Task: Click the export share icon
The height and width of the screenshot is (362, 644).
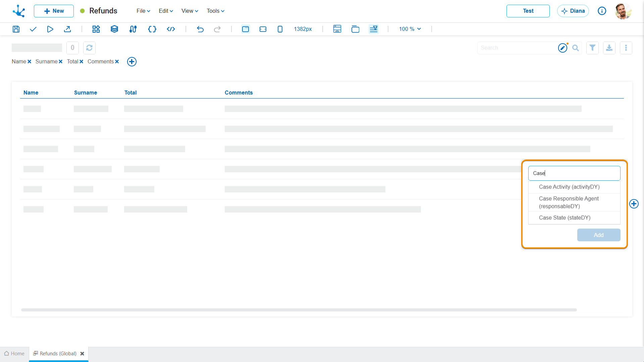Action: [x=67, y=29]
